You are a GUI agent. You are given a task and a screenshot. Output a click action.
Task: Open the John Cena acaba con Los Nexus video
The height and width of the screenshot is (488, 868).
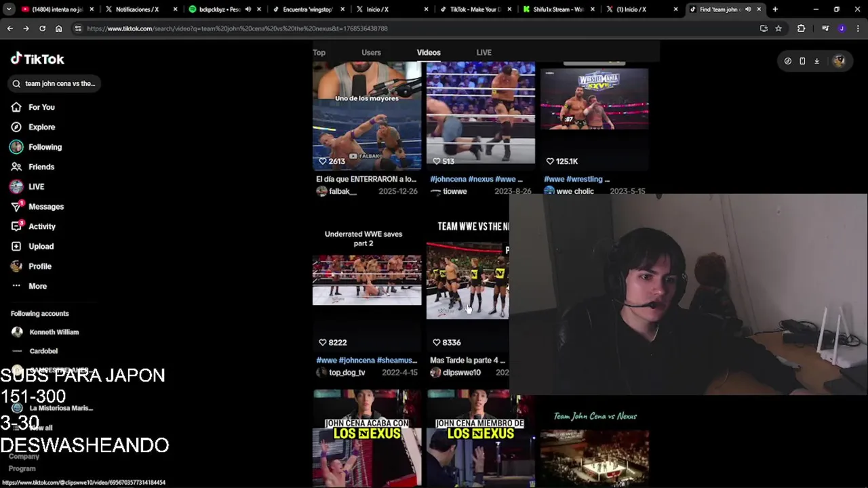tap(367, 439)
